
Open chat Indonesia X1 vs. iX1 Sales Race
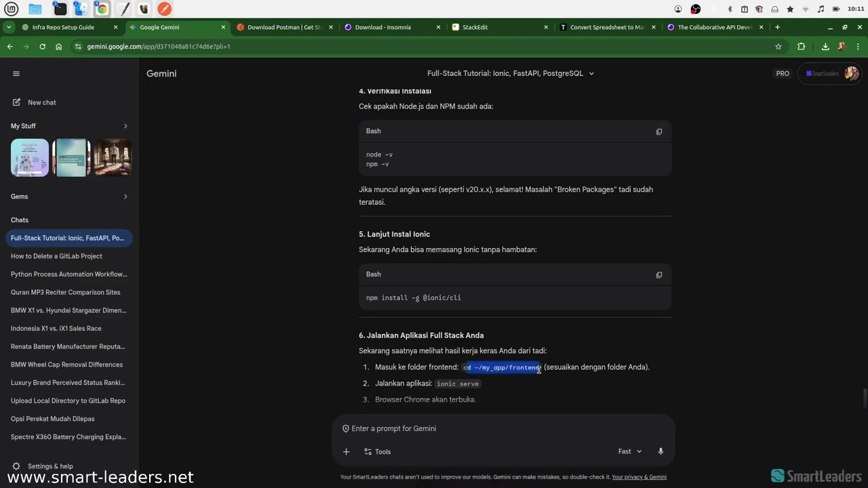pos(68,329)
